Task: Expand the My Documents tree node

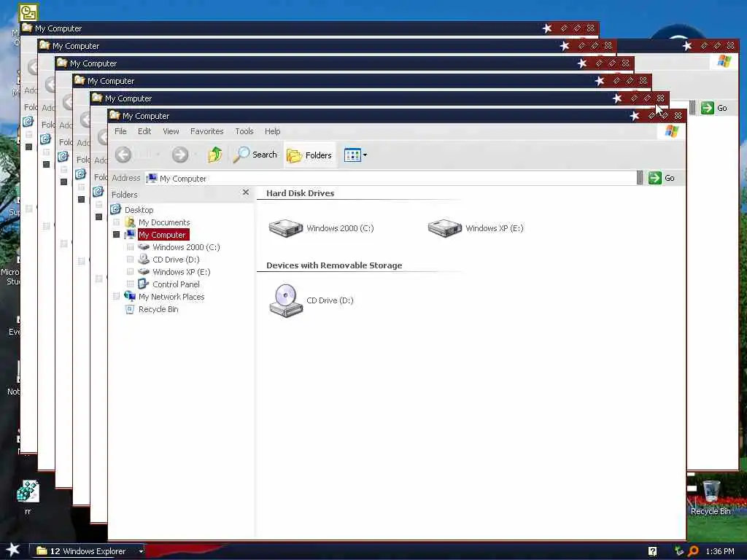Action: pyautogui.click(x=116, y=222)
